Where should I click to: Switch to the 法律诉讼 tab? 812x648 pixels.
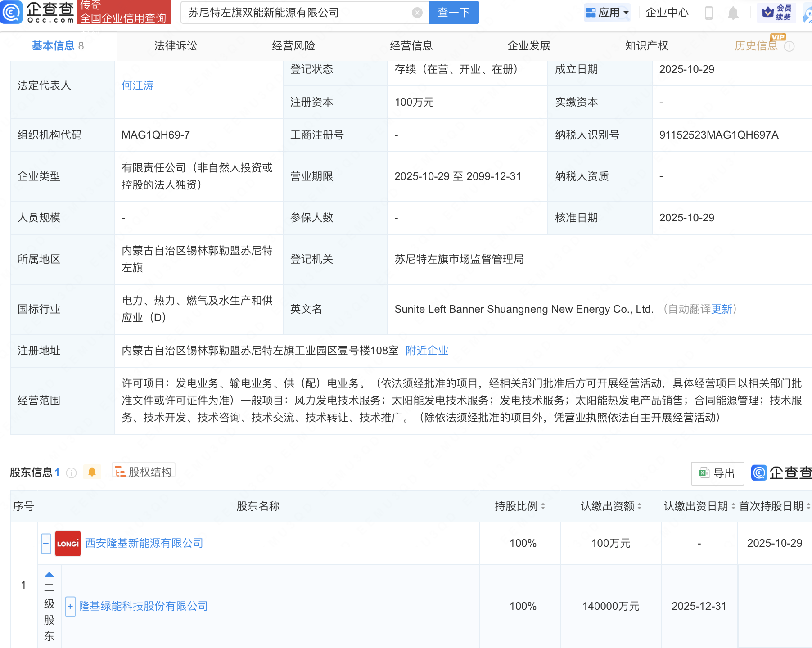(x=176, y=46)
